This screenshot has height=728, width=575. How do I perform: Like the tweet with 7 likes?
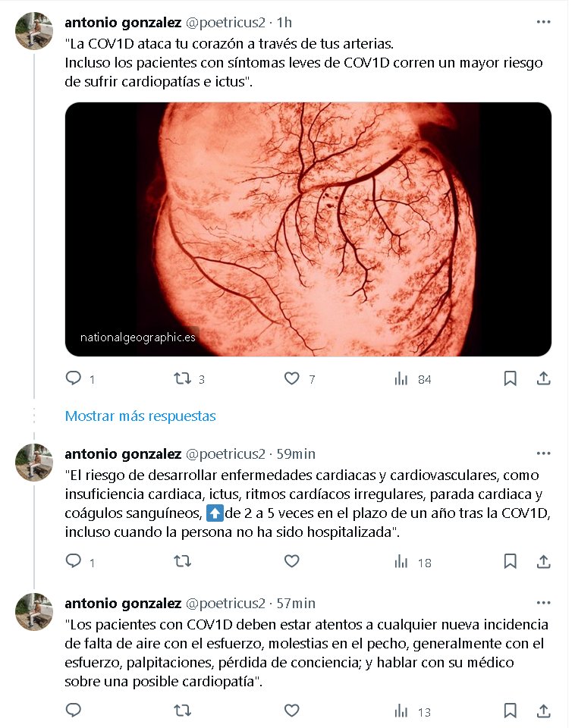click(292, 378)
